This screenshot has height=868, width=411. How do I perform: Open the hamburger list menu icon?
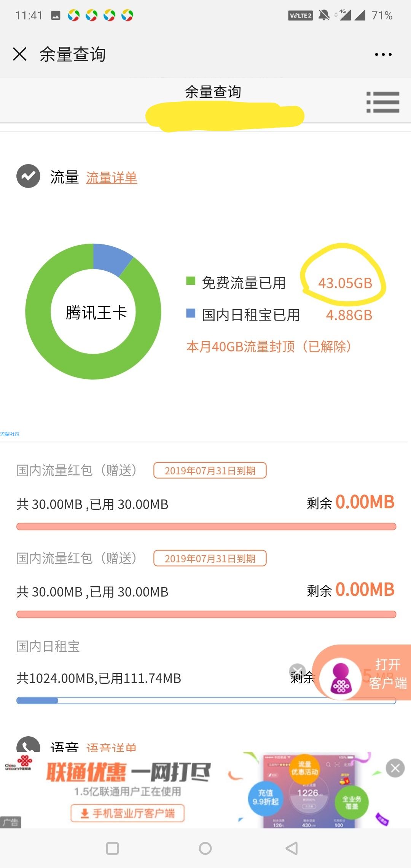[x=383, y=102]
